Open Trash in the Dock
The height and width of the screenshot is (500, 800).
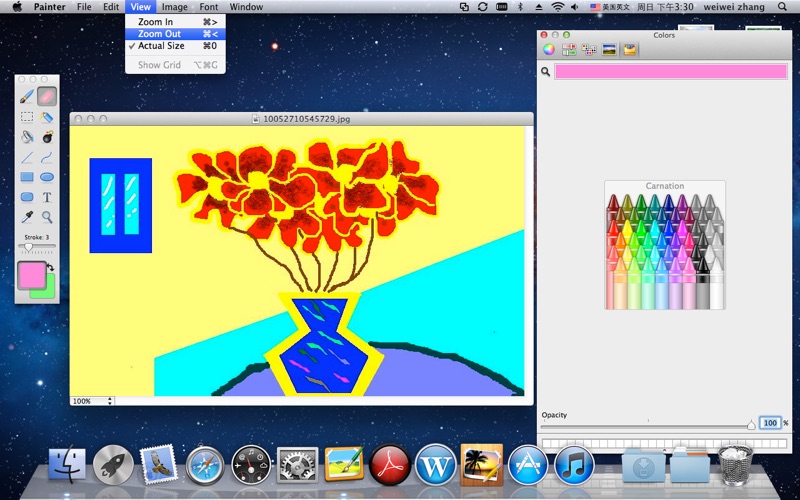[736, 464]
